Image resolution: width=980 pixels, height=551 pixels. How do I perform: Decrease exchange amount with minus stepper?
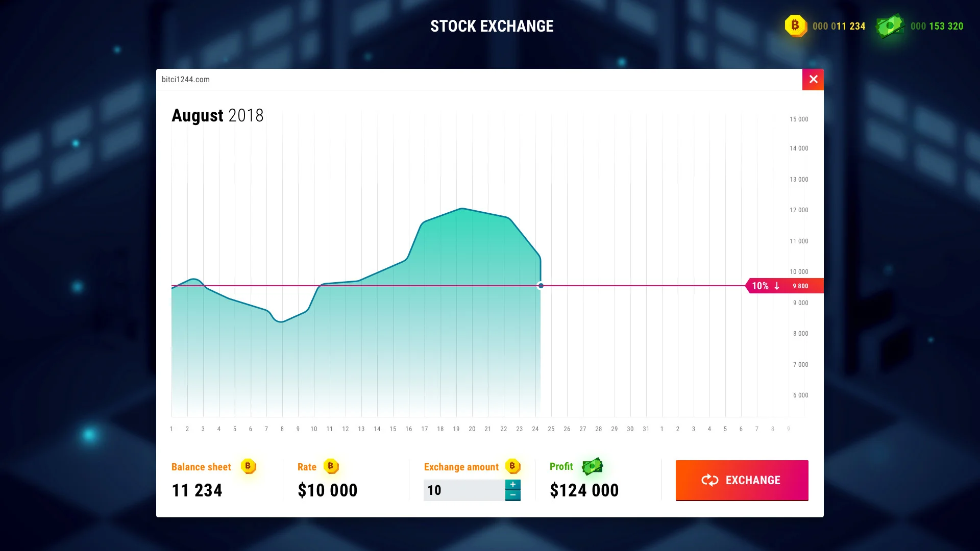click(512, 495)
